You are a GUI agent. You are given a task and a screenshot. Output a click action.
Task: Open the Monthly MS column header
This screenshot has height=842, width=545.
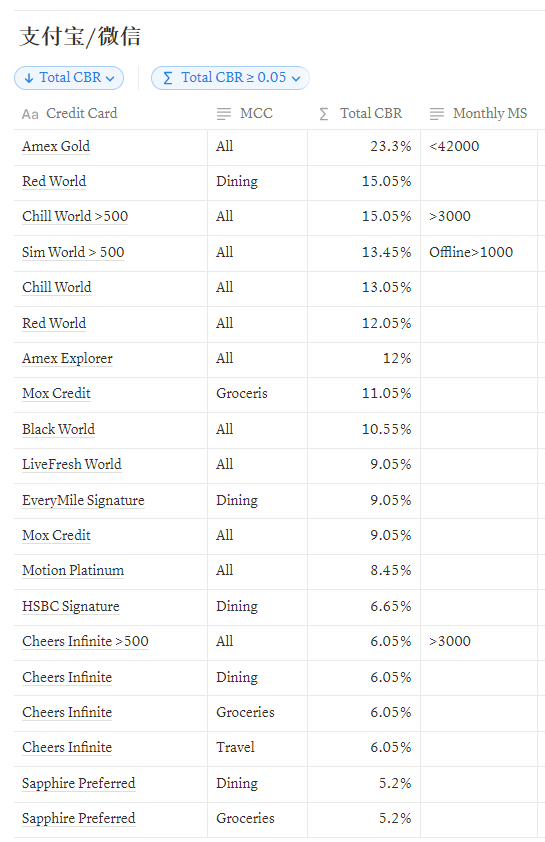479,113
